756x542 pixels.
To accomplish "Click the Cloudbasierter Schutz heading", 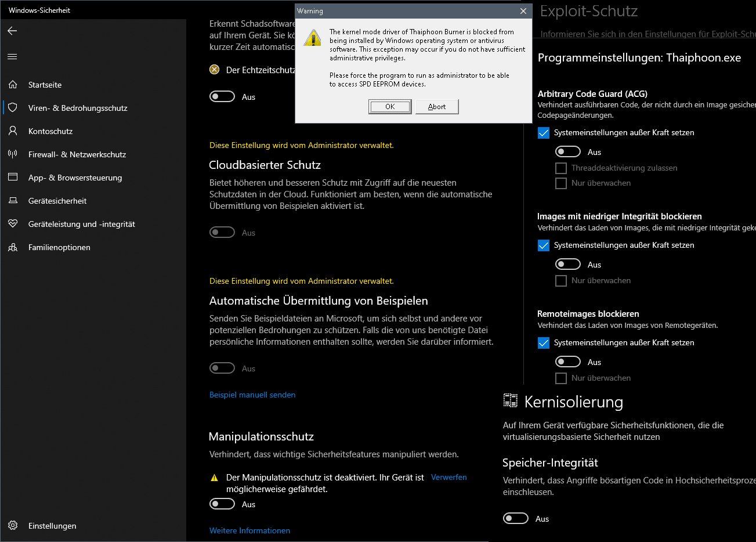I will pyautogui.click(x=265, y=165).
